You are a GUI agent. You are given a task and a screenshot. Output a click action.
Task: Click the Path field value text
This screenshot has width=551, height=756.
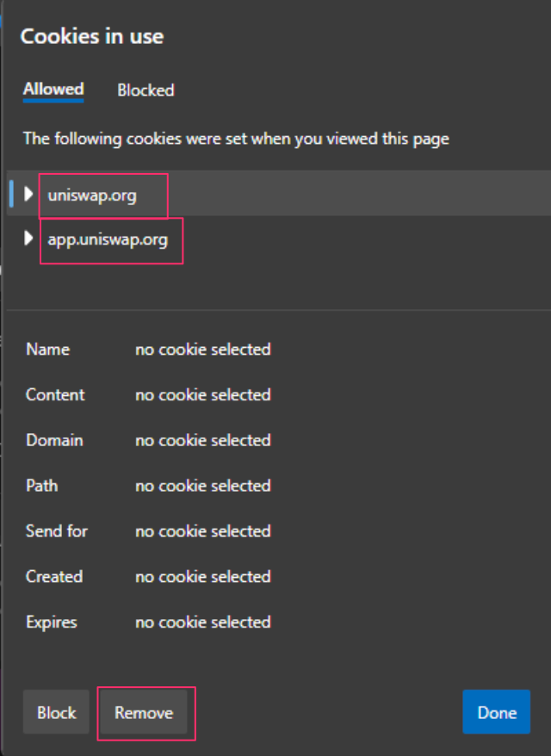click(x=203, y=486)
